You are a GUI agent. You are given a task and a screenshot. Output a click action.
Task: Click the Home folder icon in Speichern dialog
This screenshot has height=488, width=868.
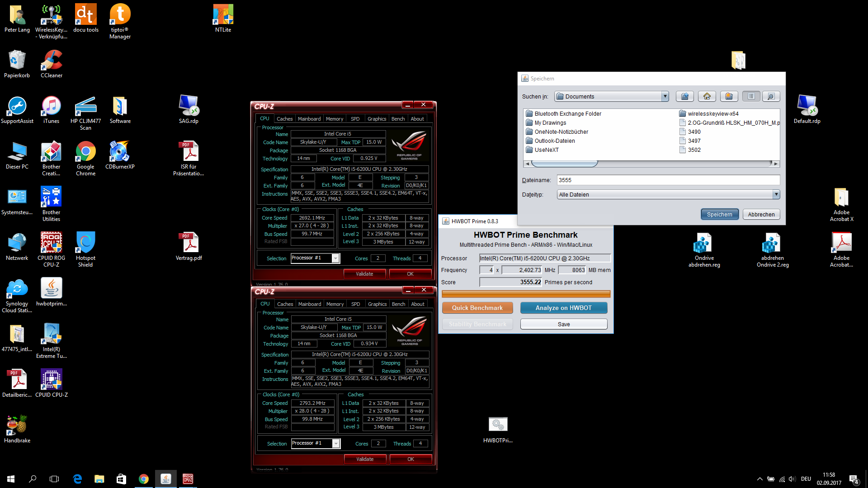707,96
